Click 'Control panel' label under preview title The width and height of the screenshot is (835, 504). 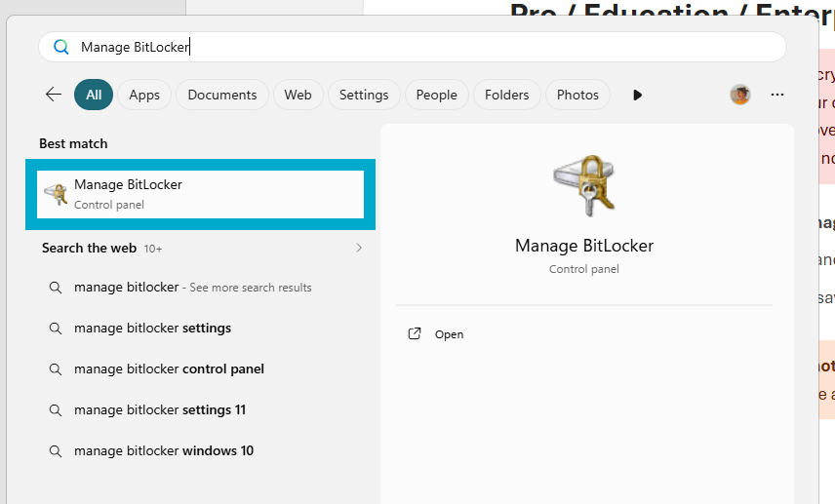pos(584,269)
